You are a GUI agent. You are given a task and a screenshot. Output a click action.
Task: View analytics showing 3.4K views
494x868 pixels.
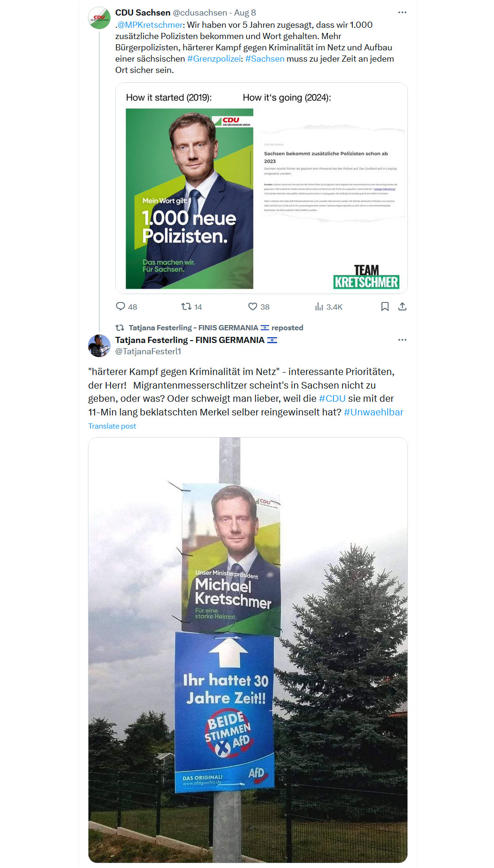[319, 307]
